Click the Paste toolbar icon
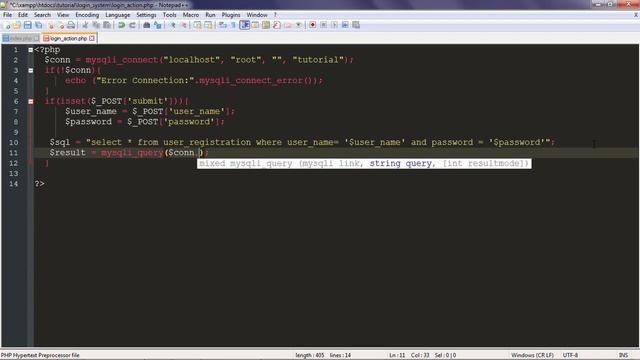The image size is (640, 360). 107,25
